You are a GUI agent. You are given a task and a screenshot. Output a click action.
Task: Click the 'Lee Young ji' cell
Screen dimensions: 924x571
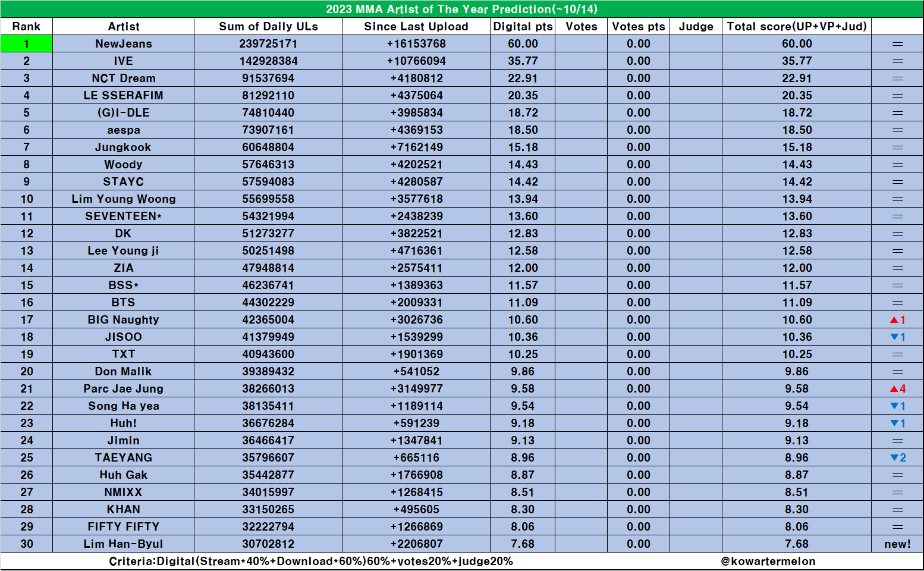[x=124, y=251]
